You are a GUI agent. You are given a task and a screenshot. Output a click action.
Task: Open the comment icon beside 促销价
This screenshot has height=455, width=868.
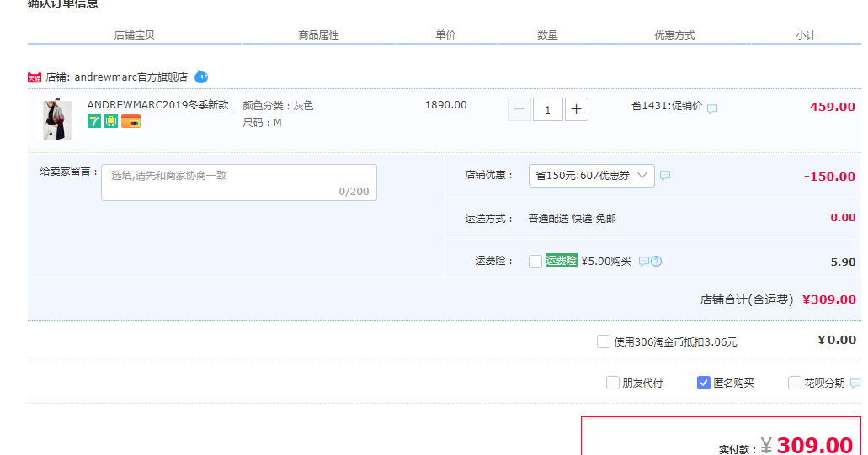[712, 108]
